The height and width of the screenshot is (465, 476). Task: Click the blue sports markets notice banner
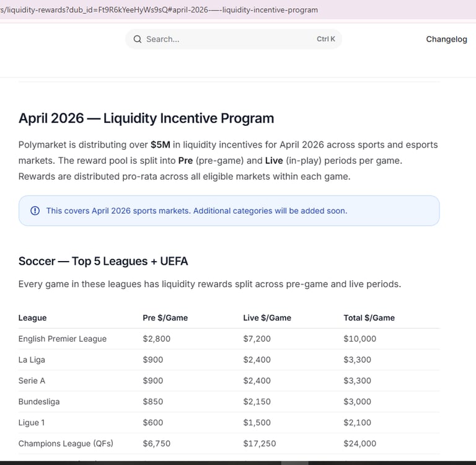[229, 211]
